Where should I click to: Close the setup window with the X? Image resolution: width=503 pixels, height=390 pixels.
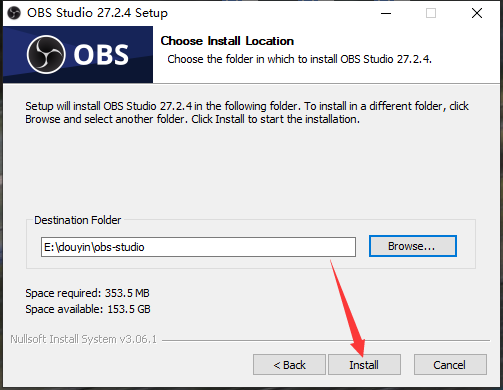(x=477, y=13)
